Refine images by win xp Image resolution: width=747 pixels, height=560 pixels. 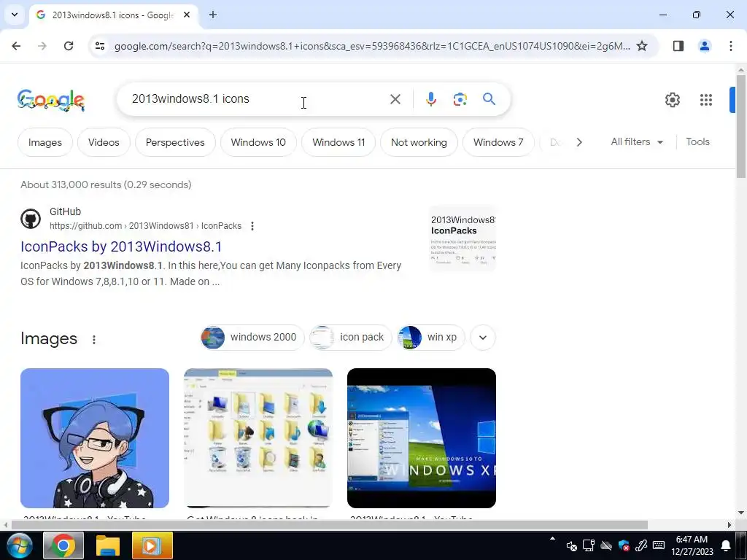[x=430, y=337]
